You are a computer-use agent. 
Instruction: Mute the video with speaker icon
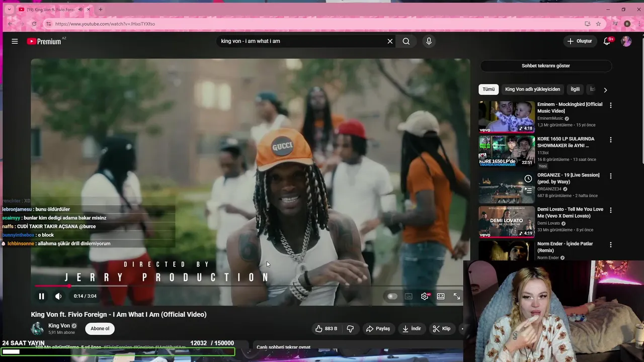click(58, 296)
